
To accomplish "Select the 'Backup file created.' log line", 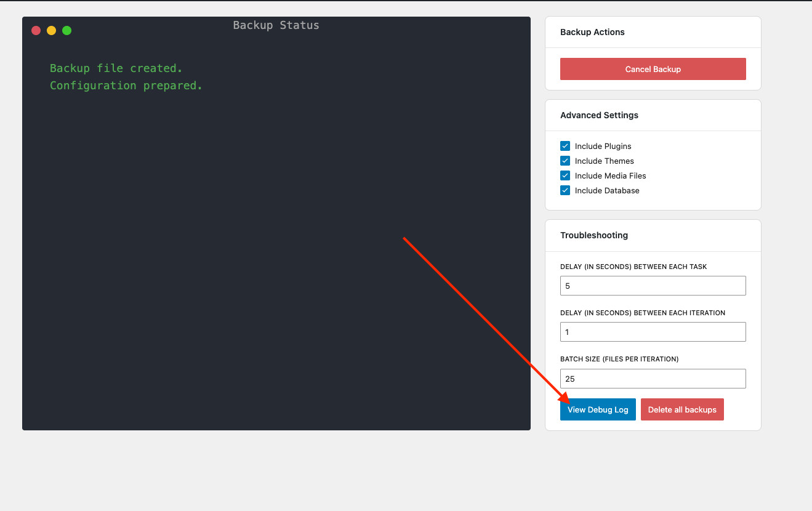I will click(116, 68).
